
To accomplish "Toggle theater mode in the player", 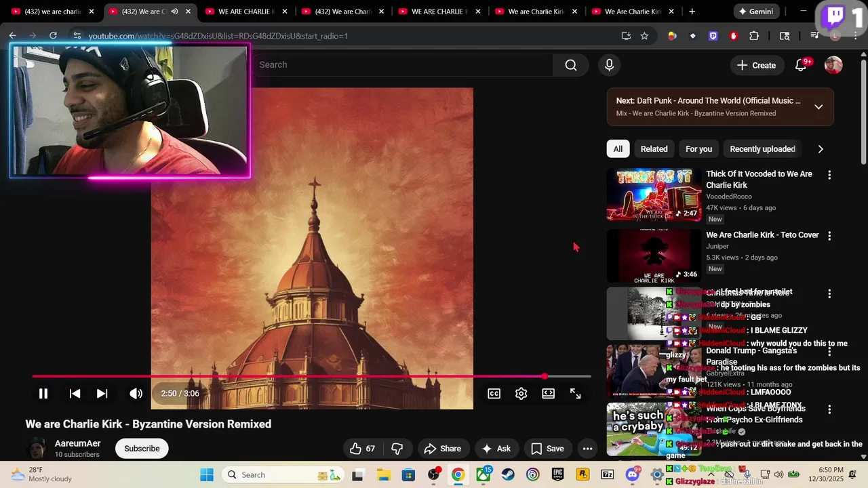I will click(548, 394).
